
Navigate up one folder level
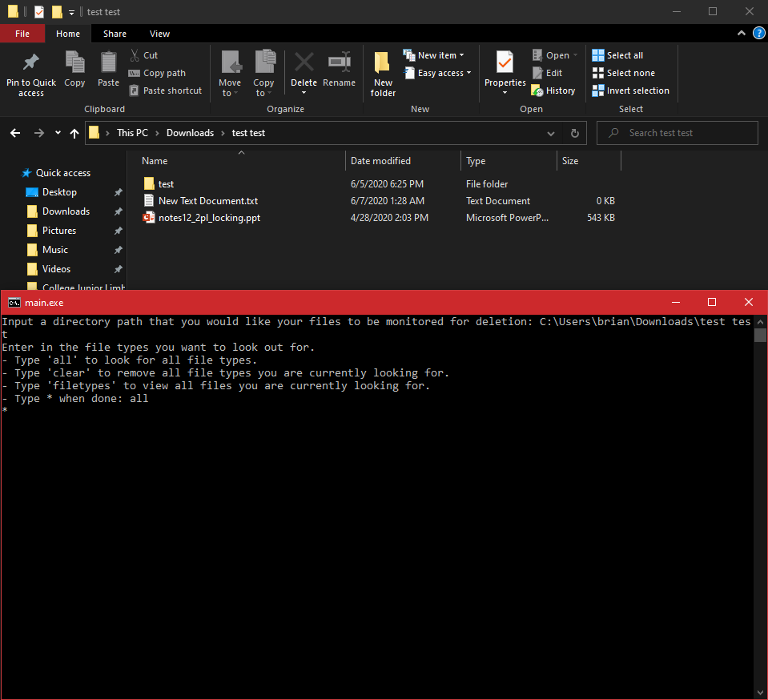point(74,133)
